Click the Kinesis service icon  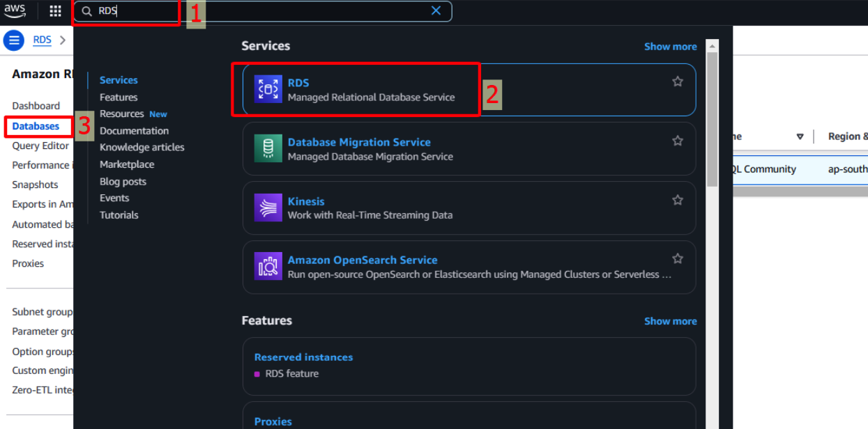click(x=268, y=208)
